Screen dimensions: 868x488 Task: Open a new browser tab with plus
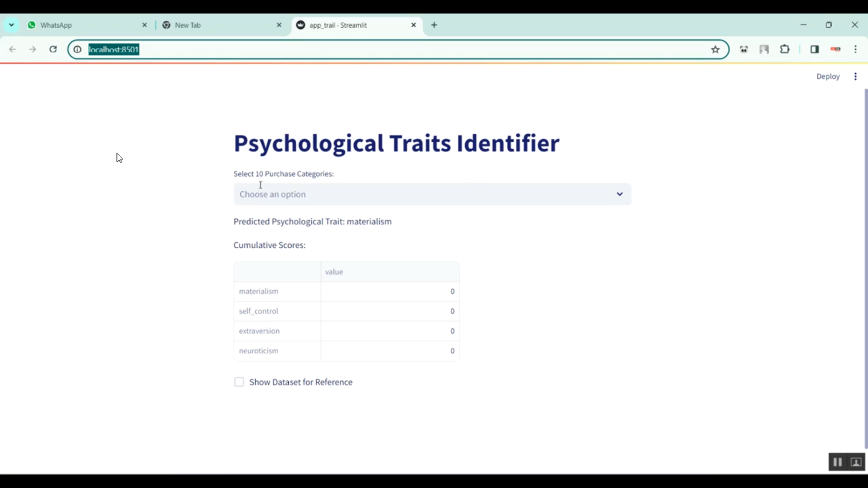coord(434,25)
